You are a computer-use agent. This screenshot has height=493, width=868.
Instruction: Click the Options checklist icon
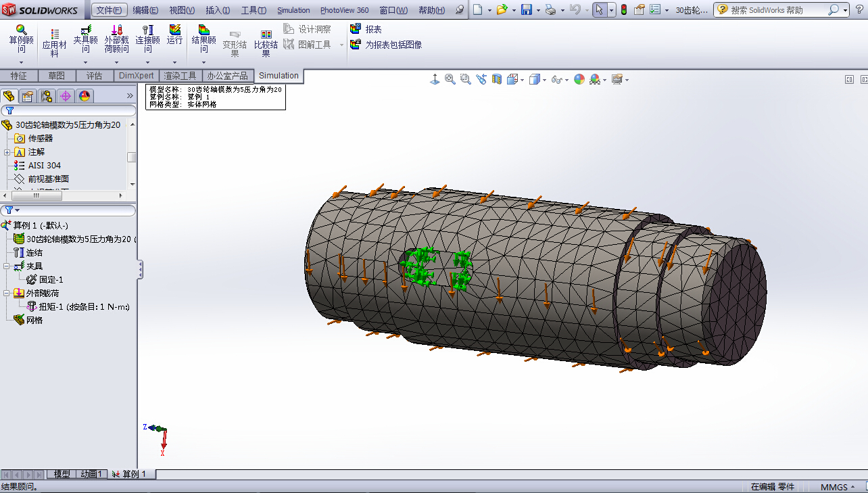pyautogui.click(x=655, y=9)
